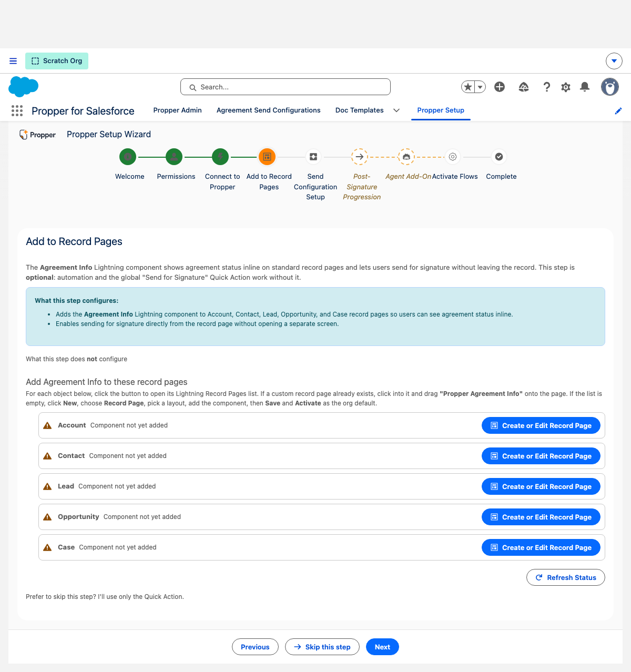Jump to the Activate Flows step icon

453,157
